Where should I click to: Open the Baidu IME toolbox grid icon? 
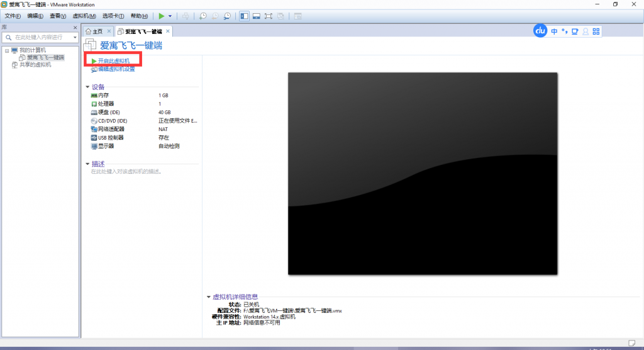(x=596, y=31)
